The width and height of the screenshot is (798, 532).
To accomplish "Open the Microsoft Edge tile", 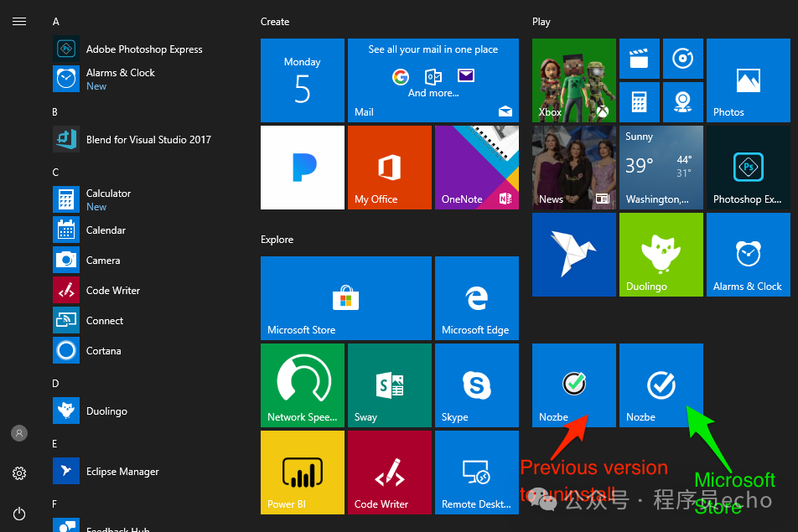I will click(x=476, y=297).
